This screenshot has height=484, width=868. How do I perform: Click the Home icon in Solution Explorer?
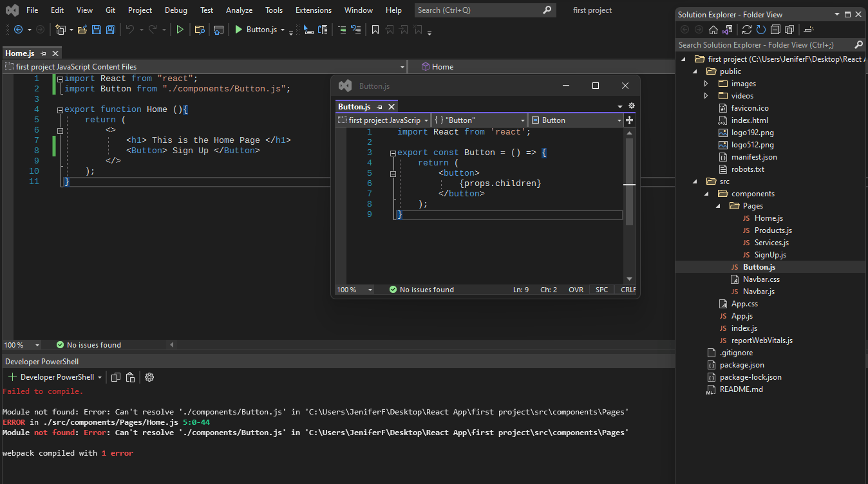pos(713,30)
